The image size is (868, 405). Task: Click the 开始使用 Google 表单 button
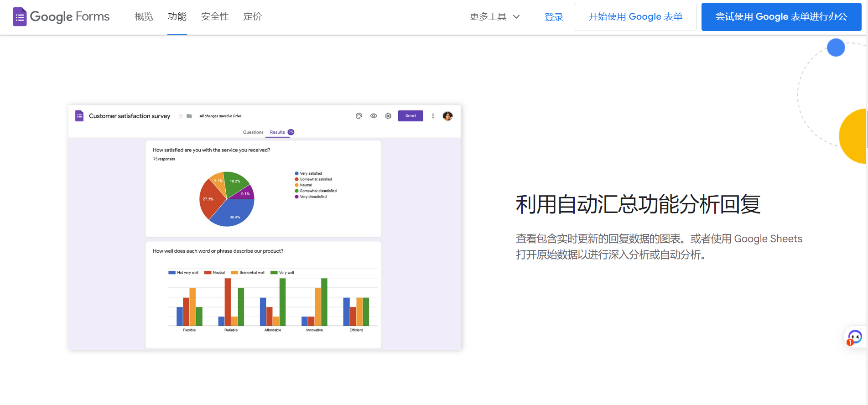point(635,17)
